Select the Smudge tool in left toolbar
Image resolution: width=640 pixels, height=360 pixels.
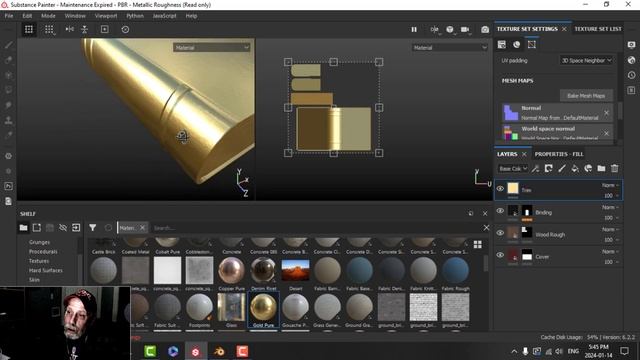click(9, 105)
